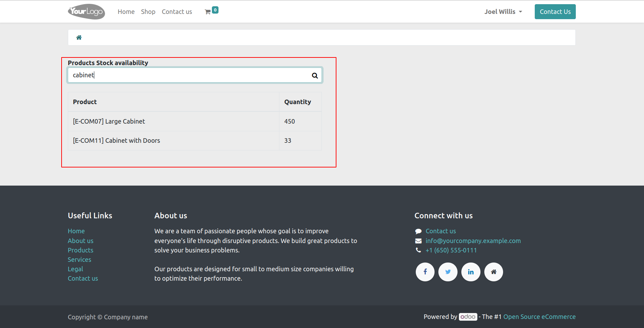Viewport: 644px width, 328px height.
Task: Focus the product stock search field
Action: 190,75
